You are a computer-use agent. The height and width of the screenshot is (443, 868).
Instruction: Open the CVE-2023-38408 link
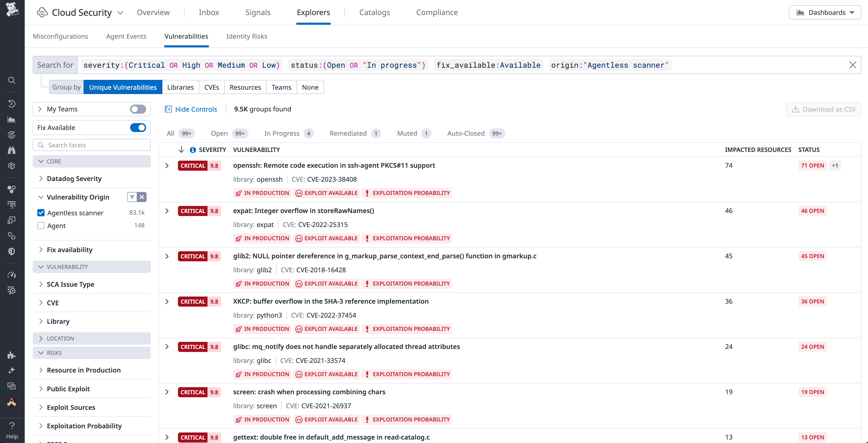tap(332, 179)
